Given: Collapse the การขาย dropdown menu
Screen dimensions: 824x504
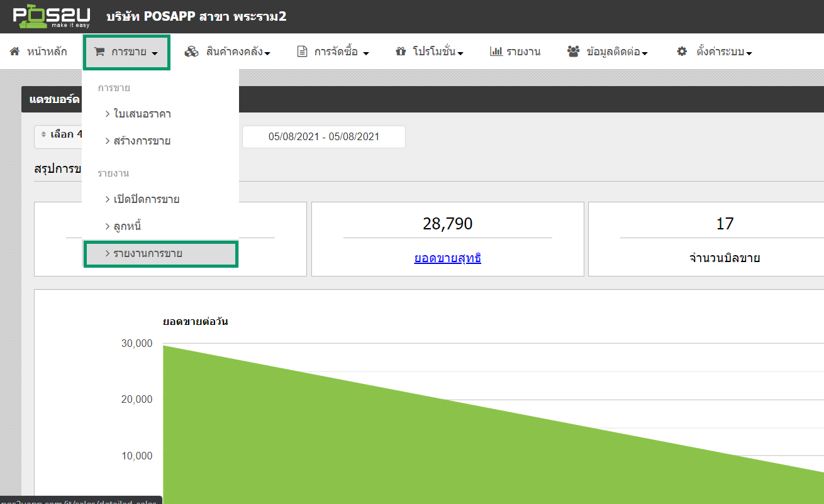Looking at the screenshot, I should click(126, 52).
